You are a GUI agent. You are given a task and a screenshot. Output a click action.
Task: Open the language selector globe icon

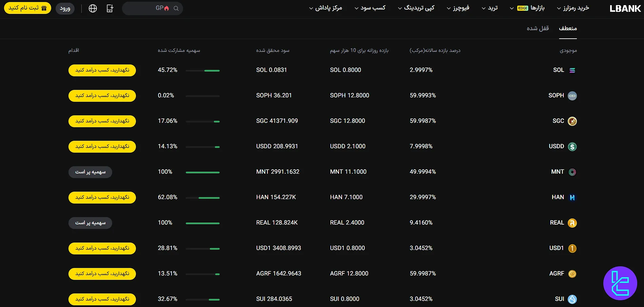[x=93, y=8]
